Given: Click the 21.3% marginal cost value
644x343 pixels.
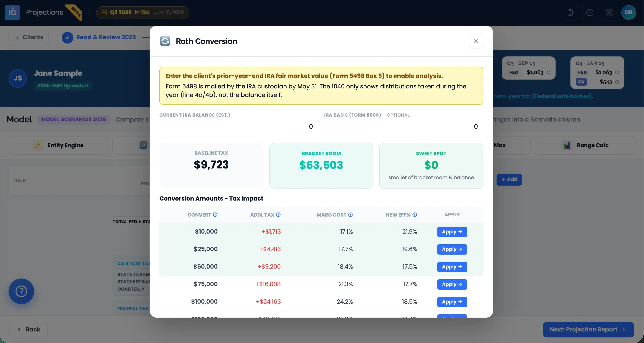Looking at the screenshot, I should [x=345, y=284].
